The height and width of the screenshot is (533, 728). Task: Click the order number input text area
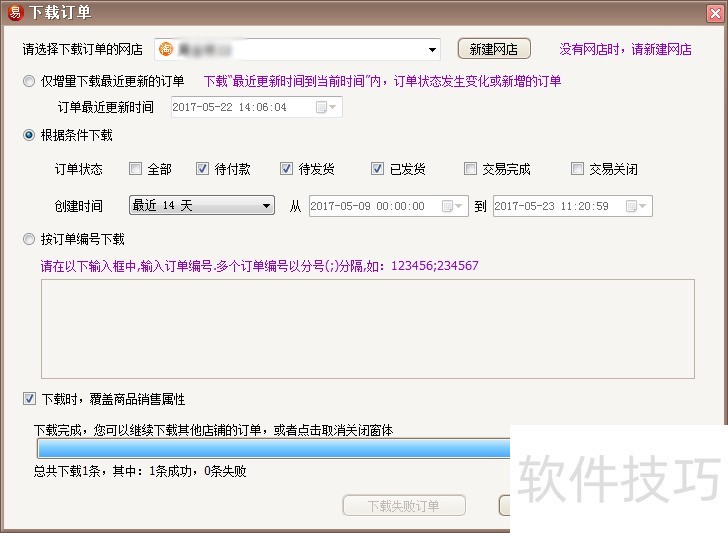tap(368, 329)
